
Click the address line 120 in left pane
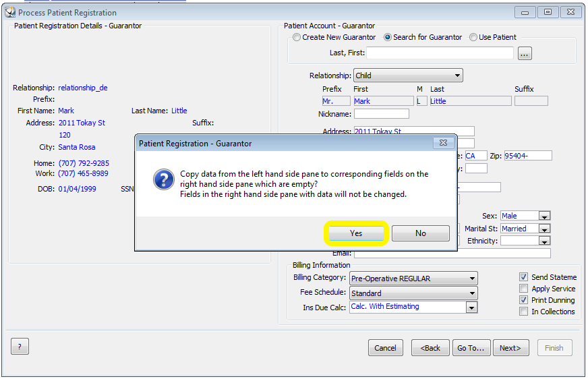64,135
